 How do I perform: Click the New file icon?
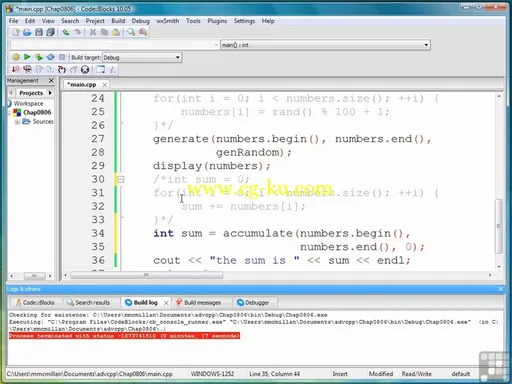pos(16,32)
